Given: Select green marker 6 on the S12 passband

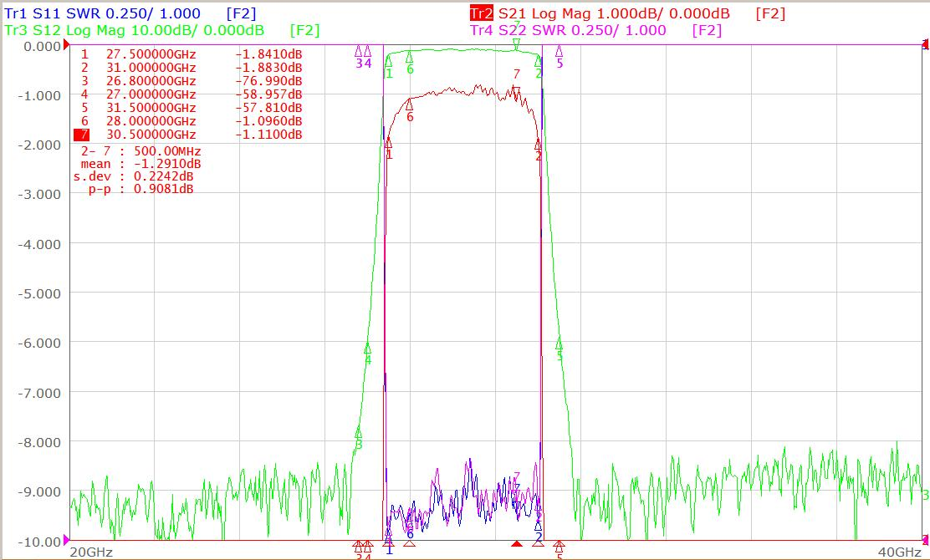Looking at the screenshot, I should (409, 62).
